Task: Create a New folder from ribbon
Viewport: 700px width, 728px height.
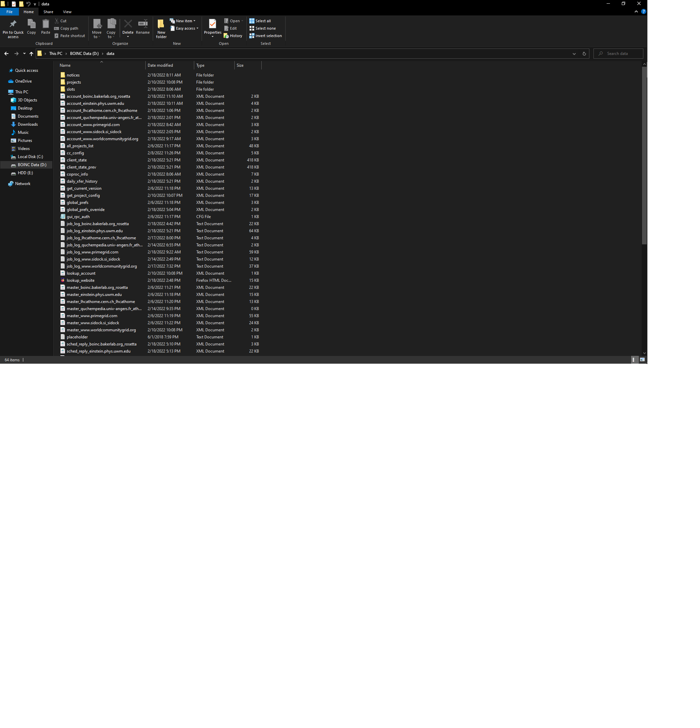Action: pos(161,25)
